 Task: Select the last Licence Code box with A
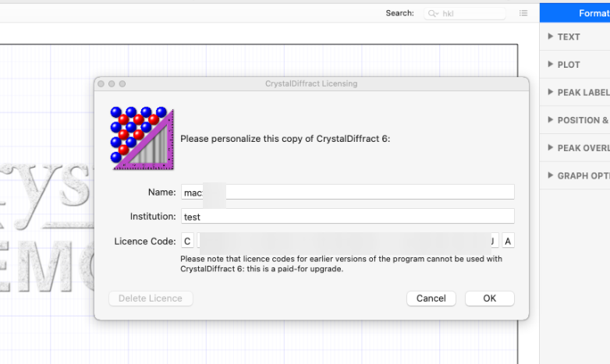pyautogui.click(x=508, y=241)
